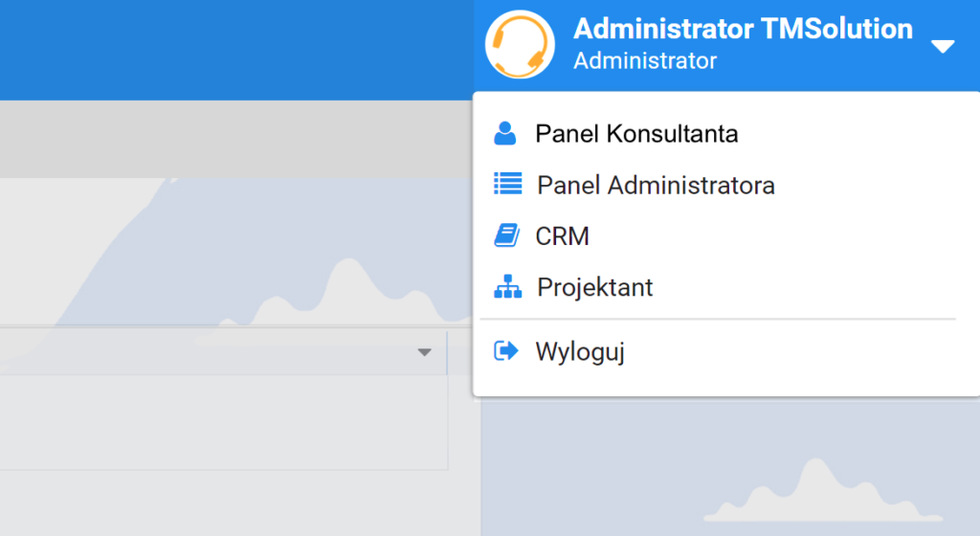Select Panel Administratora menu entry

(656, 185)
